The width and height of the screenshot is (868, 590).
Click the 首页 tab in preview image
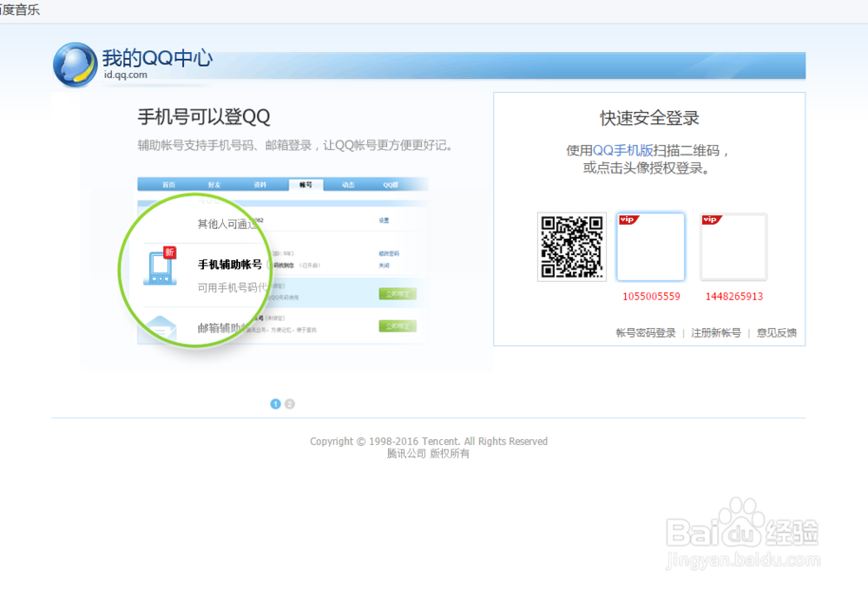point(169,185)
